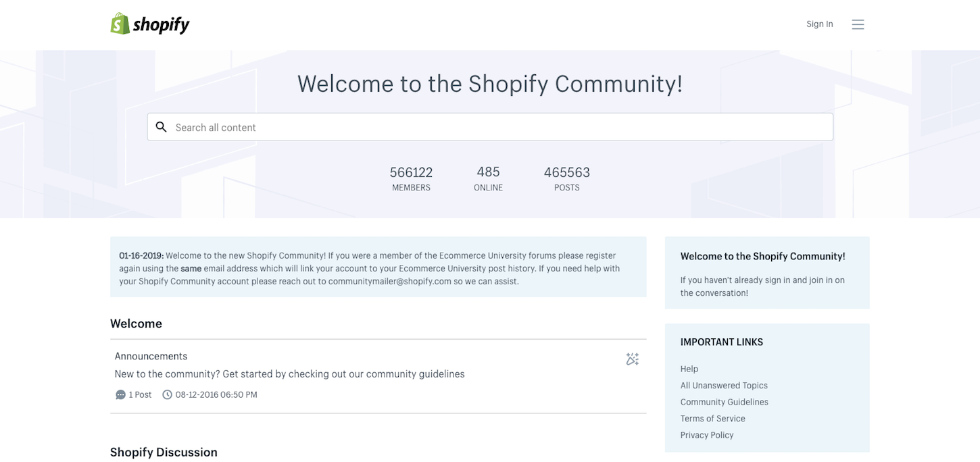Click the 01-16-2019 notice date
This screenshot has width=980, height=462.
141,256
